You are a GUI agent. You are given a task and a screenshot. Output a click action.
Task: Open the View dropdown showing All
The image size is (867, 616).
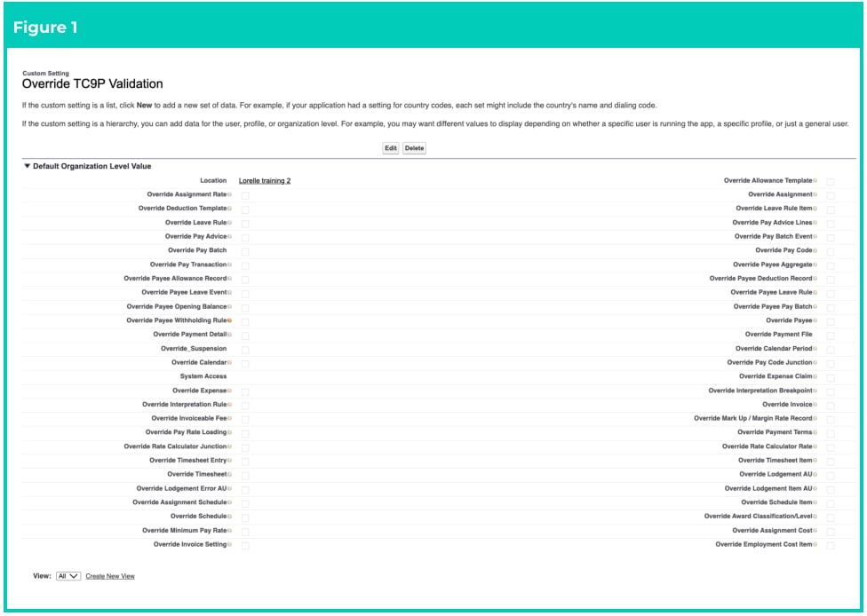point(68,576)
